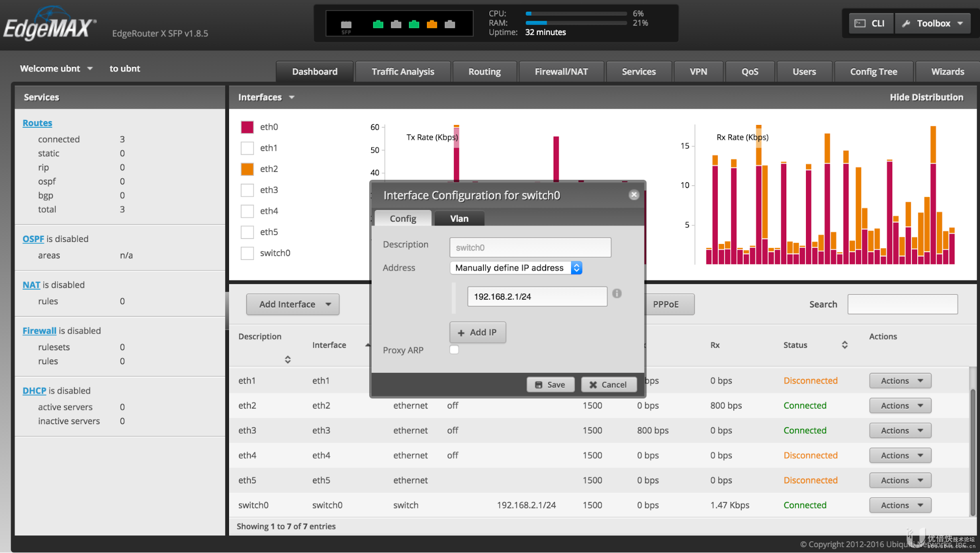This screenshot has width=980, height=553.
Task: Open Address type dropdown in dialog
Action: click(516, 268)
